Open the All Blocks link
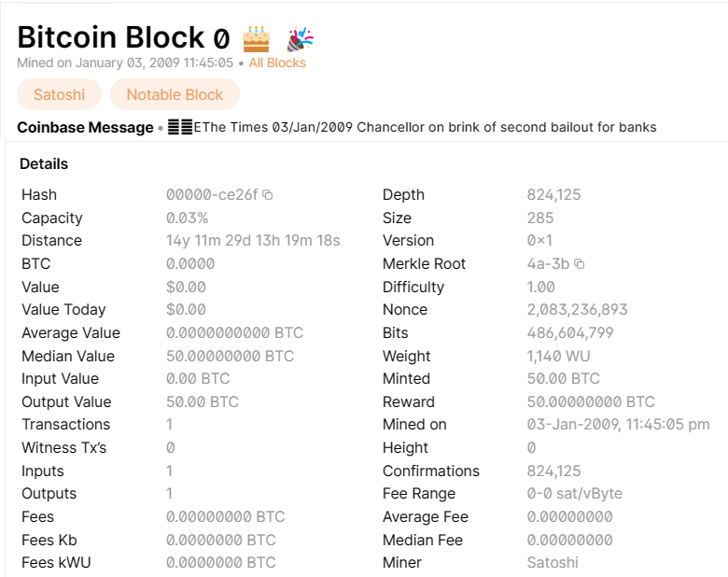The height and width of the screenshot is (577, 728). (x=277, y=63)
